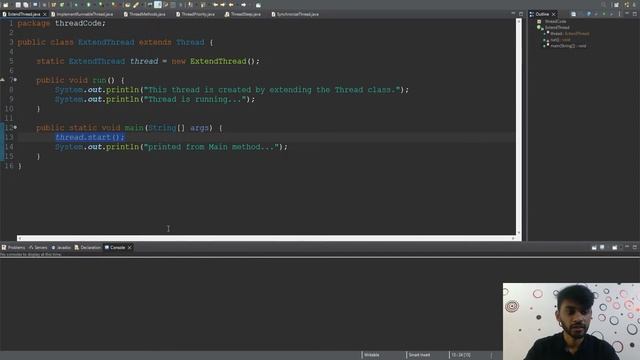Image resolution: width=640 pixels, height=360 pixels.
Task: Open the Javadoc view tab
Action: click(61, 247)
